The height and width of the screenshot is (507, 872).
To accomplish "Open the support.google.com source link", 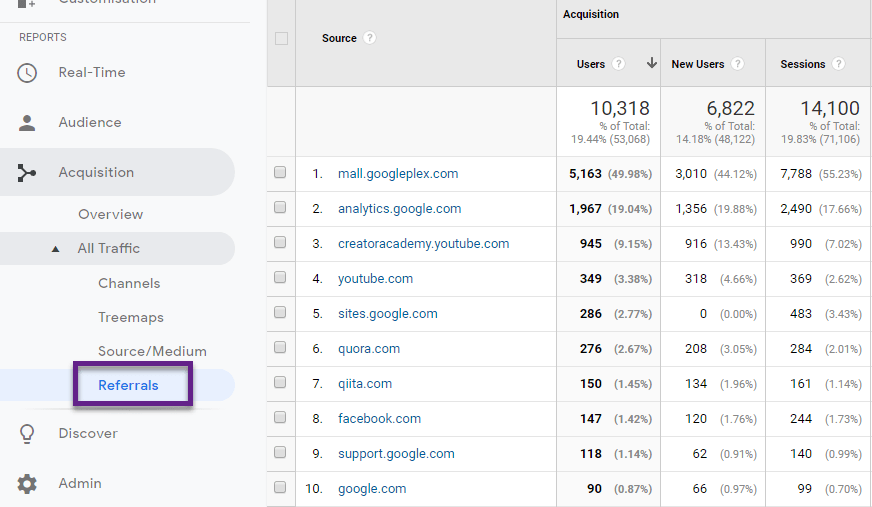I will click(396, 454).
